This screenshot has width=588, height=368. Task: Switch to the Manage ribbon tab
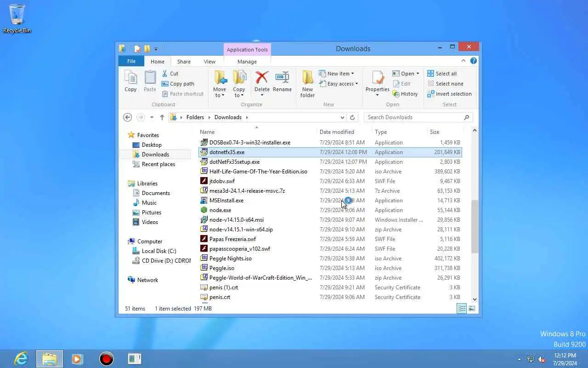point(247,62)
